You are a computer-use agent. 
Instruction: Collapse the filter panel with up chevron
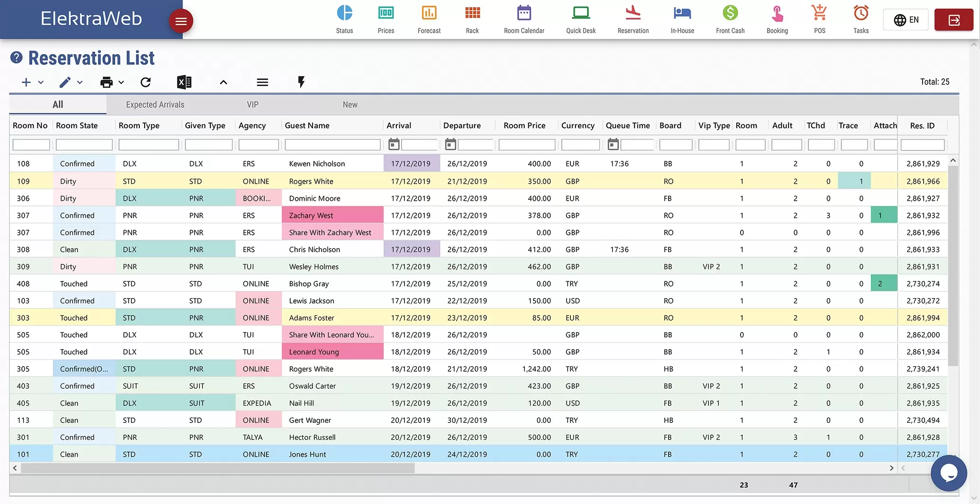coord(223,82)
